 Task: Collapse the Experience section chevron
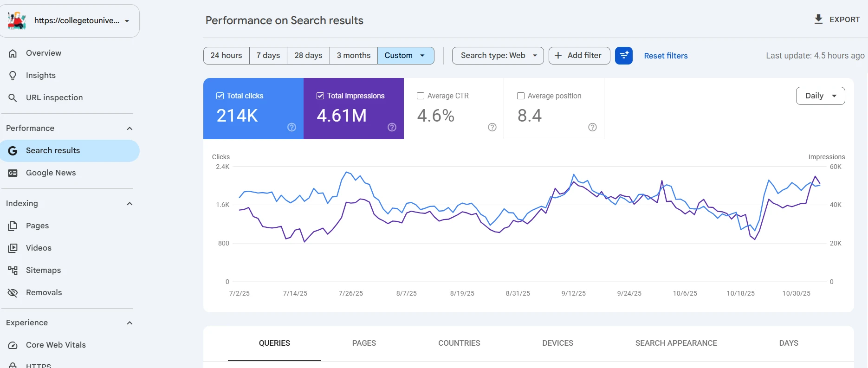point(130,323)
